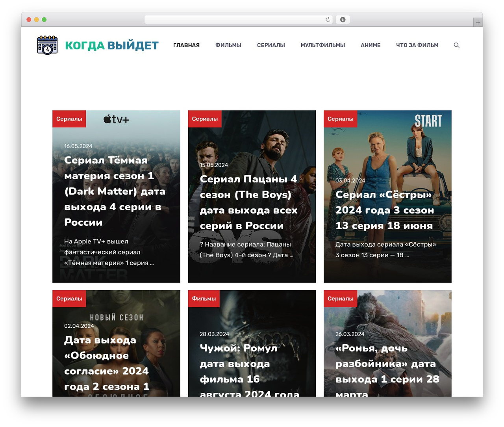Open the site search magnifier icon
Viewport: 504px width, 427px height.
pyautogui.click(x=457, y=45)
